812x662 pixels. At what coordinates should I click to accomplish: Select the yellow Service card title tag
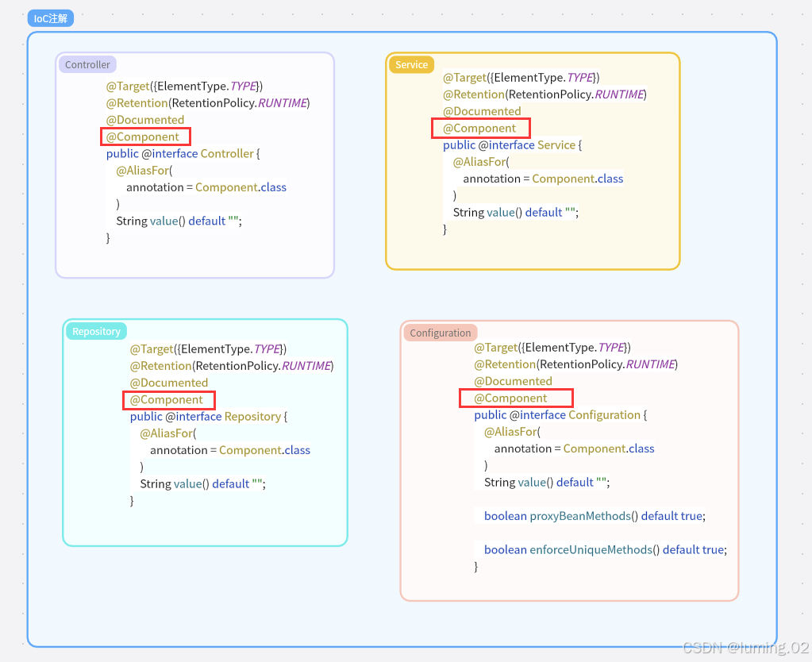[x=411, y=64]
